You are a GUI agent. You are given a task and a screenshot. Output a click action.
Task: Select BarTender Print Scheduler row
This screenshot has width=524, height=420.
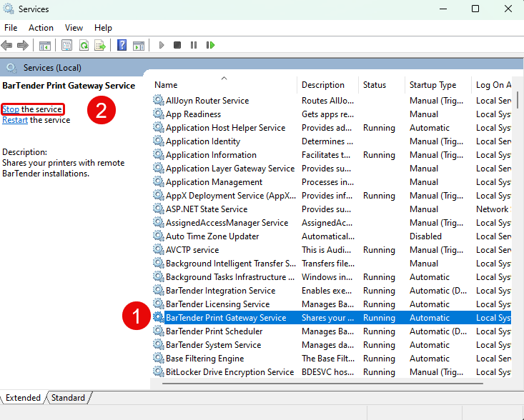(x=331, y=331)
